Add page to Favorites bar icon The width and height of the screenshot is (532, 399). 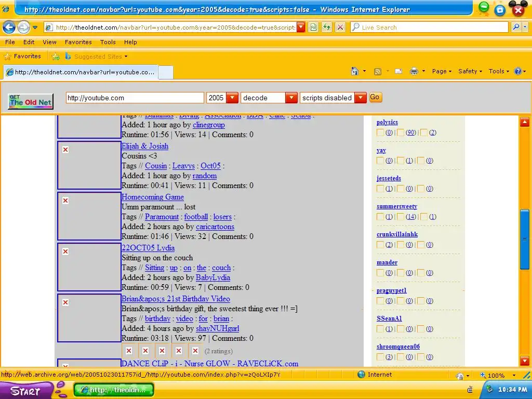coord(55,56)
